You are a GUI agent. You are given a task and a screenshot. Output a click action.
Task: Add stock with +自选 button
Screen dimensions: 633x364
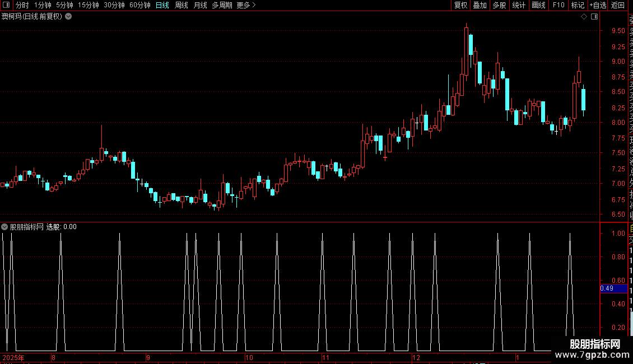click(598, 5)
